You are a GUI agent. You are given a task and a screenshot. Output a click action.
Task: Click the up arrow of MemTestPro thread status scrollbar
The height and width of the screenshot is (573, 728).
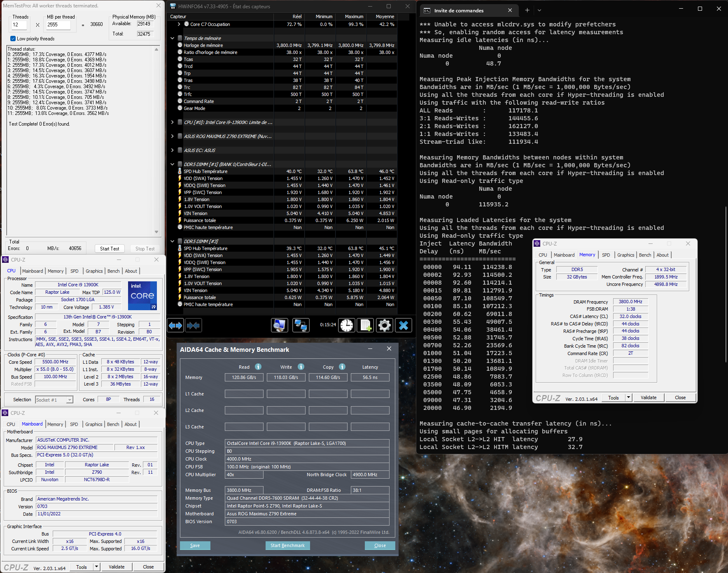tap(156, 49)
